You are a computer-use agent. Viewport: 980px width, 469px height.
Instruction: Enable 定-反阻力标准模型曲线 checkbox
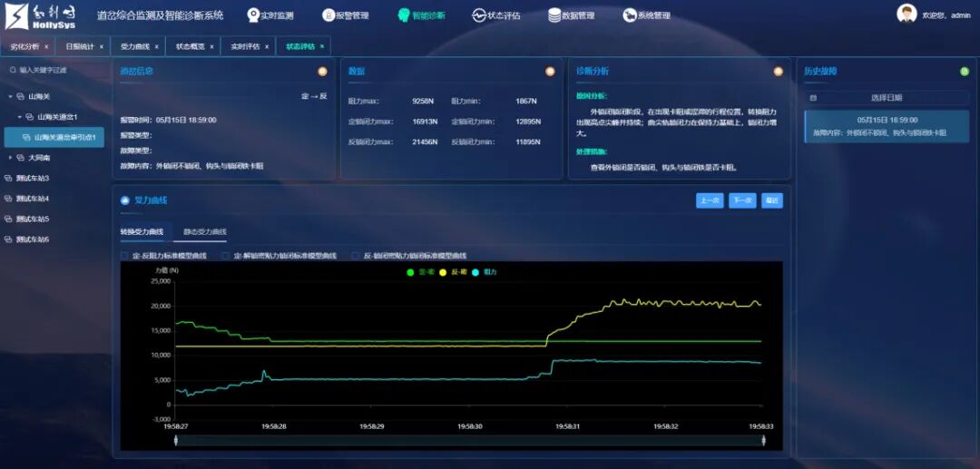(x=125, y=256)
